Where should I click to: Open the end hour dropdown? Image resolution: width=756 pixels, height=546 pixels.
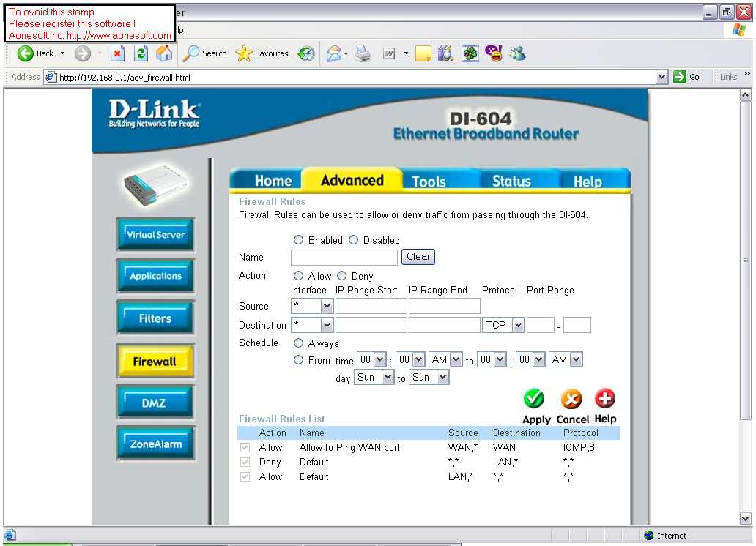492,359
